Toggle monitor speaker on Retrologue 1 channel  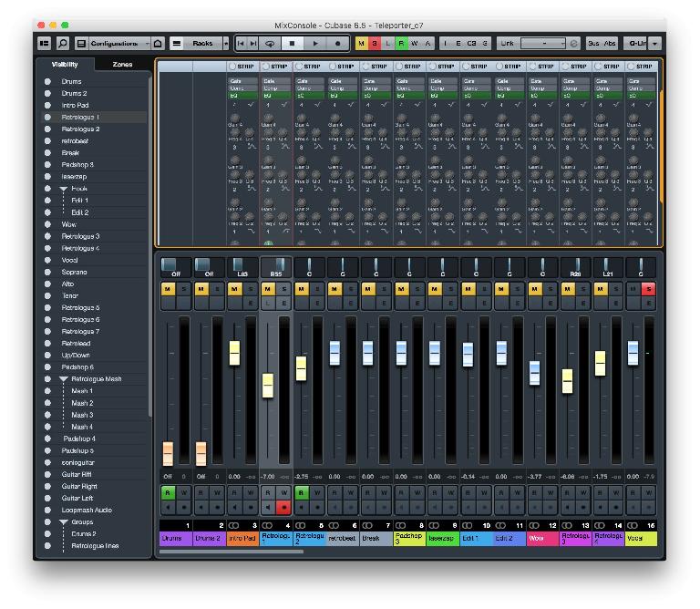click(x=268, y=507)
